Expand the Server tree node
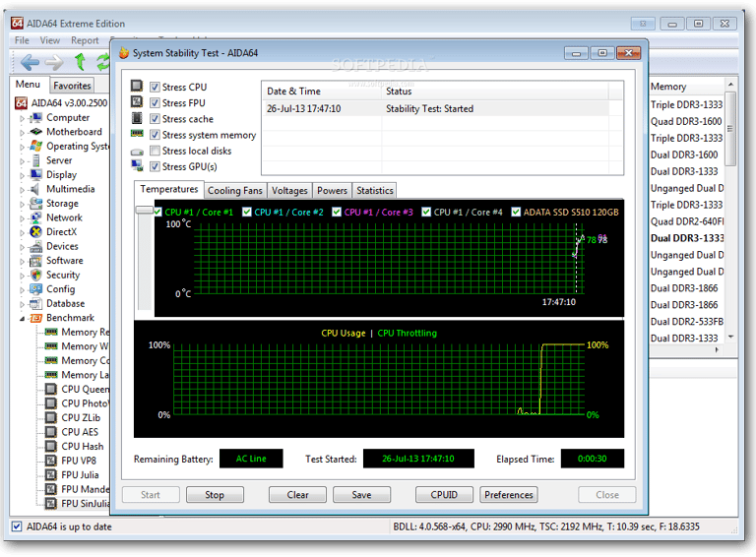The height and width of the screenshot is (557, 756). [23, 161]
